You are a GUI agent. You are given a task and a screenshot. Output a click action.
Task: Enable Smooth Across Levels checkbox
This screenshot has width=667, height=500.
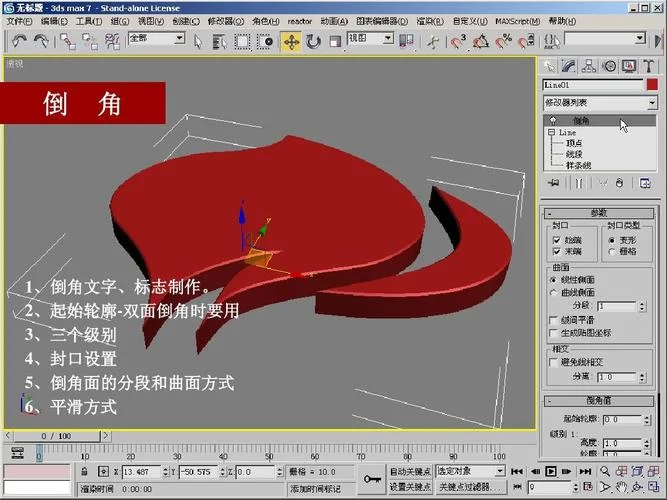coord(553,320)
